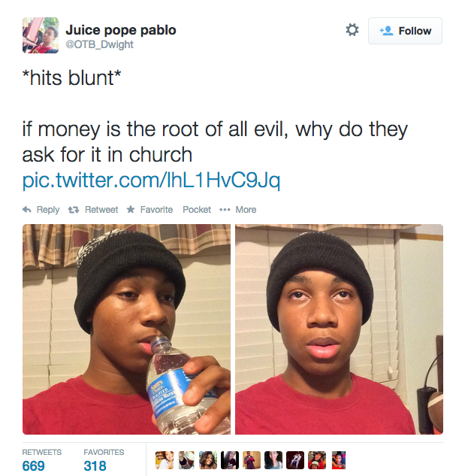This screenshot has width=468, height=476.
Task: Enlarge the left photo with water bottle
Action: (x=126, y=329)
